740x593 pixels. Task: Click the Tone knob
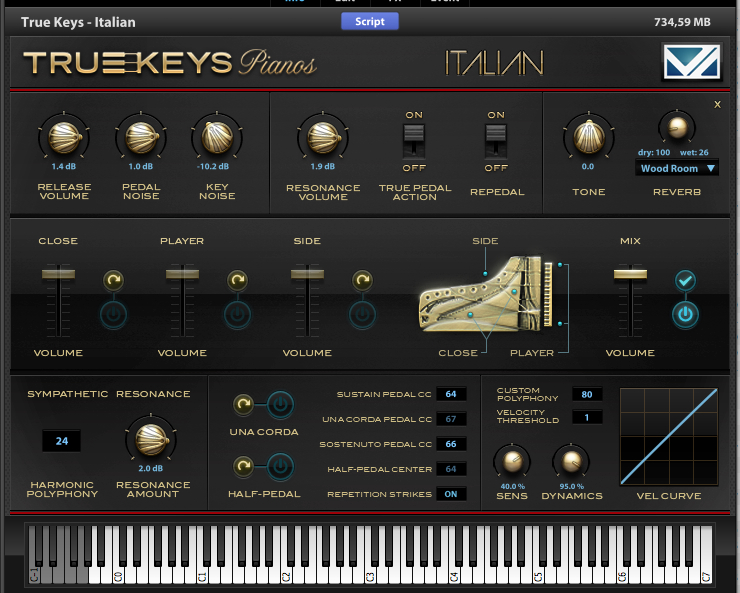click(x=589, y=137)
